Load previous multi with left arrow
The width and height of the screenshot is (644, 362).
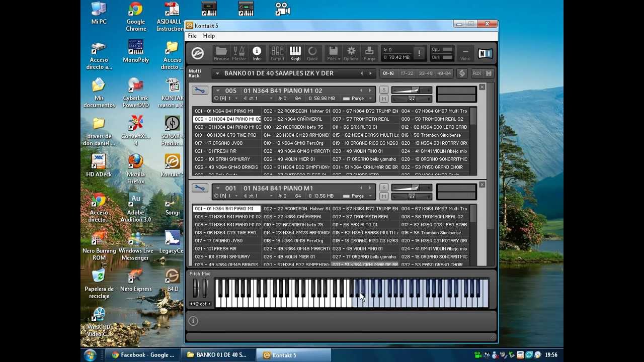click(x=361, y=73)
